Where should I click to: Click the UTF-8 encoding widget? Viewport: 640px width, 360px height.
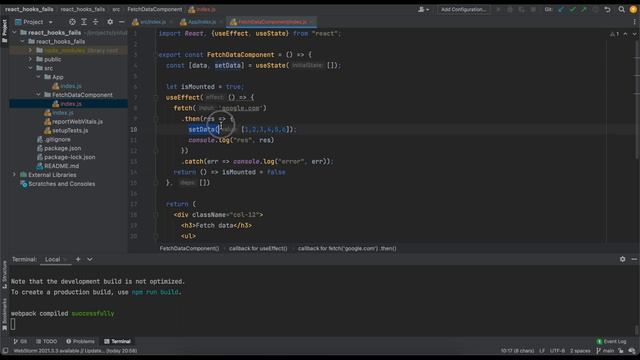tap(557, 351)
